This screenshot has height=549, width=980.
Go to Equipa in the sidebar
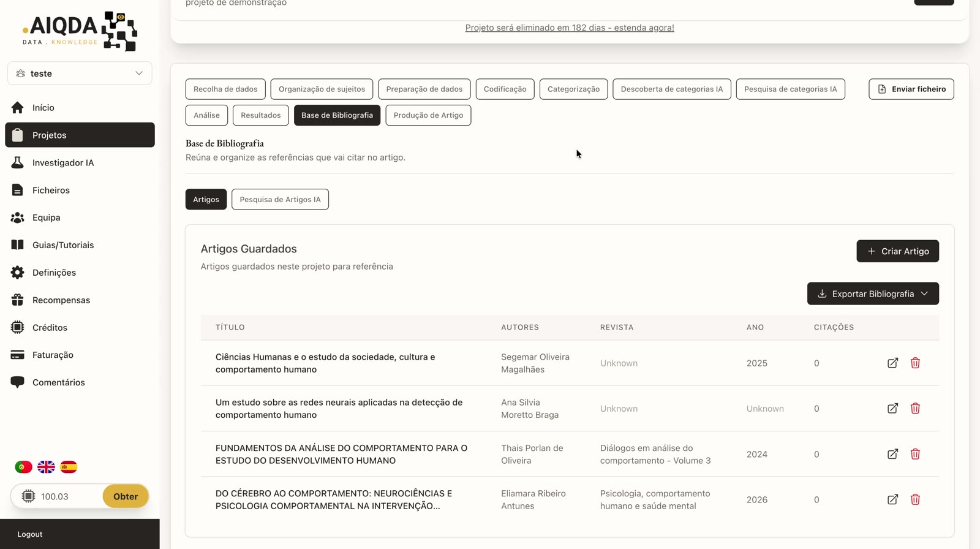point(80,218)
